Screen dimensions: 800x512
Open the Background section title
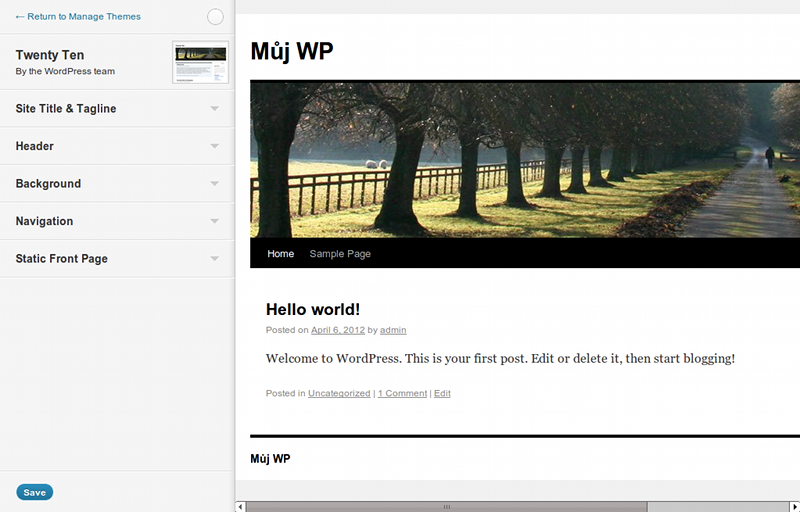tap(48, 184)
